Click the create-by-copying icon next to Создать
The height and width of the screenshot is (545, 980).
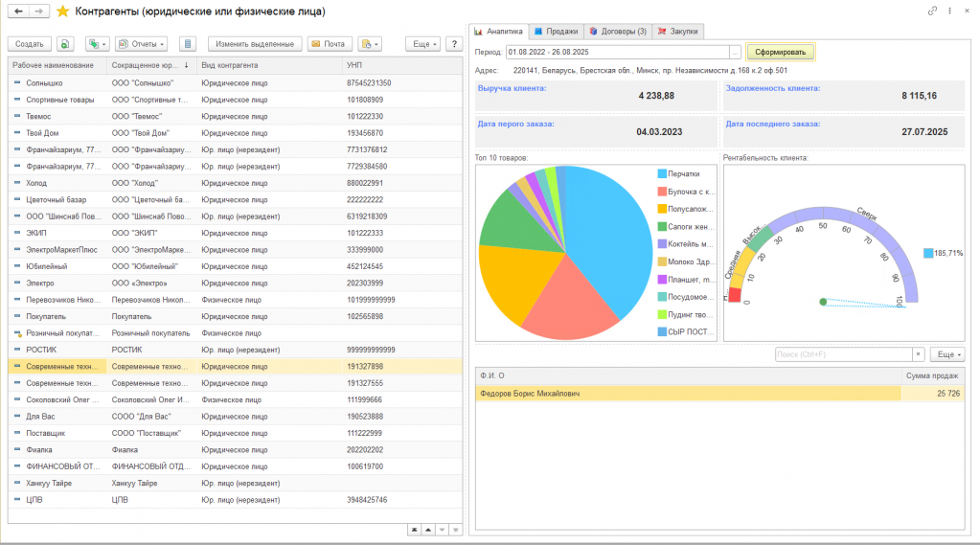pyautogui.click(x=65, y=44)
